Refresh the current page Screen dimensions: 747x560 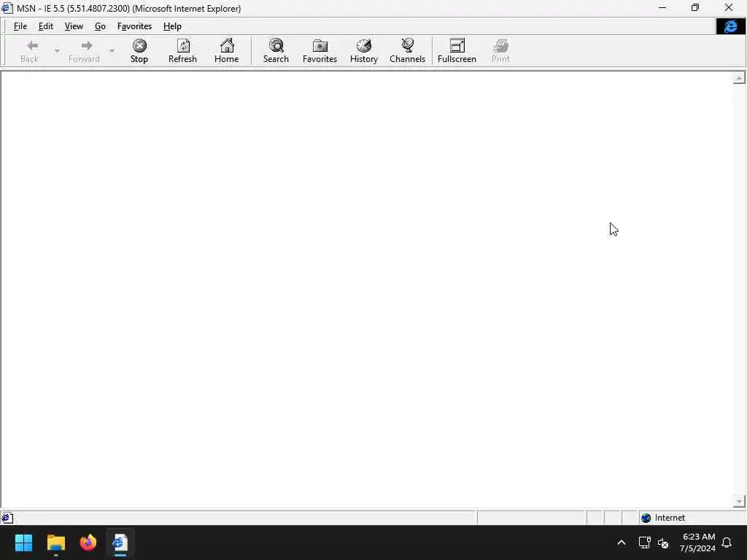coord(182,51)
